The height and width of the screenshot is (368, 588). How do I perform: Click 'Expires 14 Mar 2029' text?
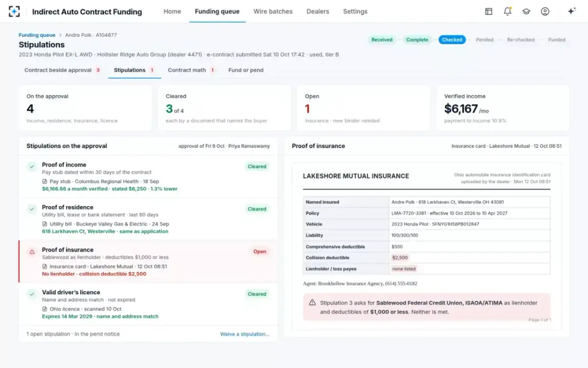tap(68, 317)
